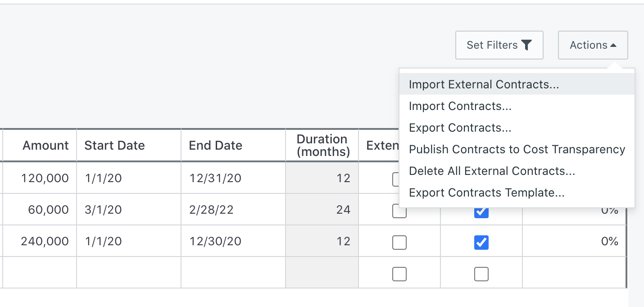Image resolution: width=644 pixels, height=307 pixels.
Task: Select Delete All External Contracts
Action: (517, 171)
